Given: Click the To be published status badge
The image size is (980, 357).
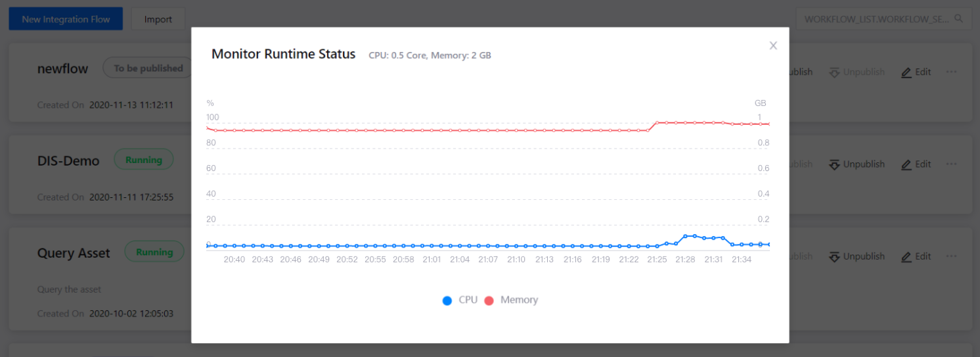Looking at the screenshot, I should pos(148,68).
